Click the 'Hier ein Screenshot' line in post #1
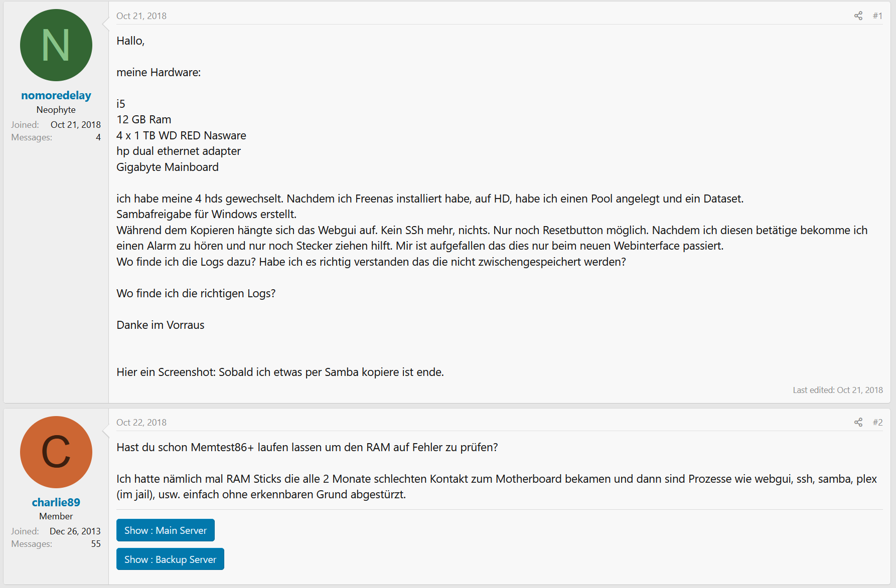 click(280, 372)
